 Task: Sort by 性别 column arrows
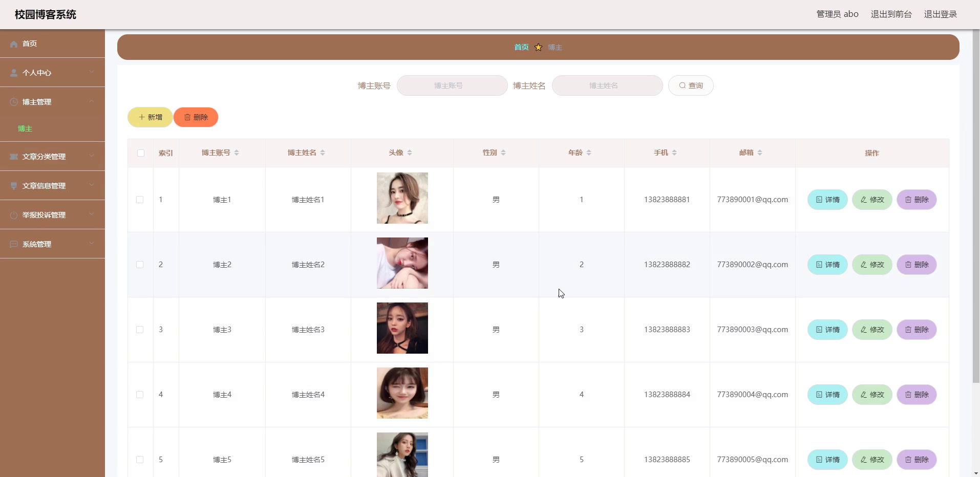pyautogui.click(x=503, y=153)
